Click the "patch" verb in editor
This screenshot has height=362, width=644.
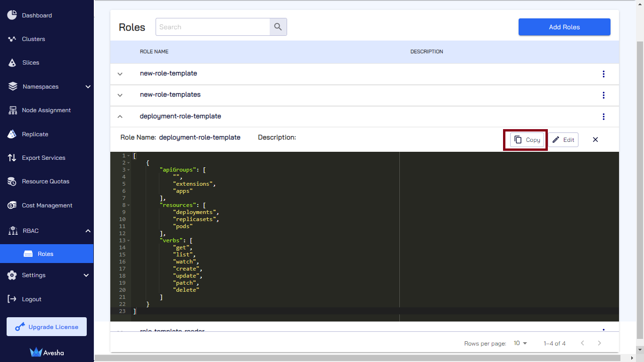click(x=185, y=283)
